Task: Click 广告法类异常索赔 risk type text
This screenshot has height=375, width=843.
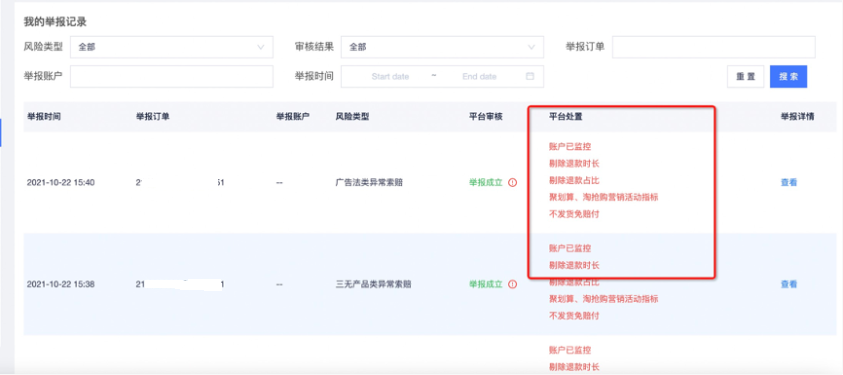Action: click(x=369, y=183)
